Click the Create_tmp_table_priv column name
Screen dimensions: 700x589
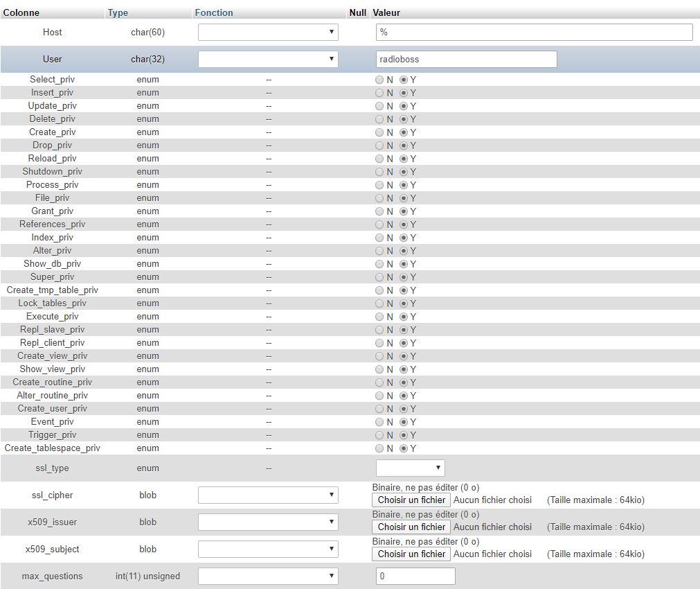point(52,290)
